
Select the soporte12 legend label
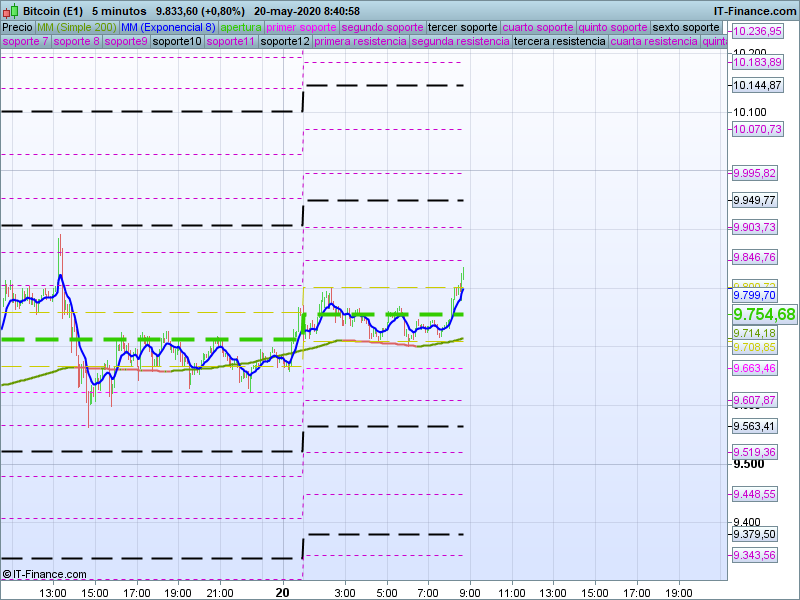(x=285, y=42)
